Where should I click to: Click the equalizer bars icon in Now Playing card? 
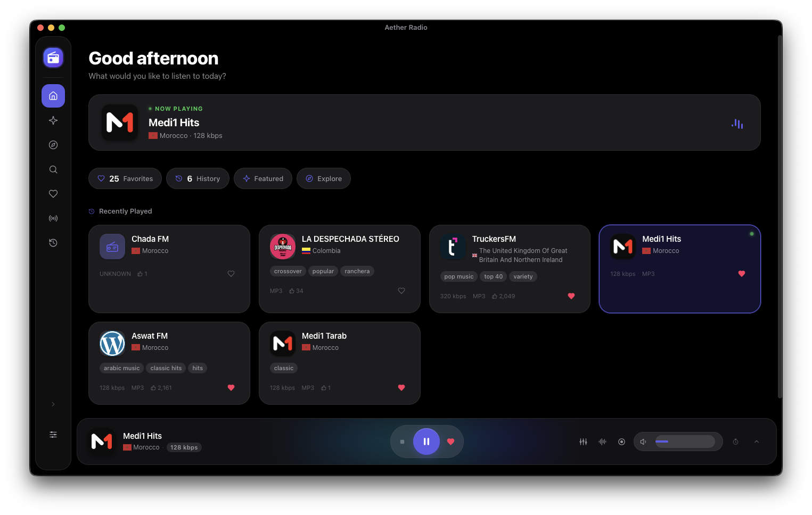pos(737,124)
